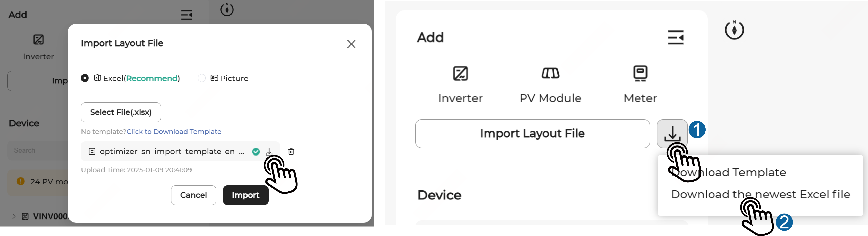Click the device Search input field
The height and width of the screenshot is (236, 868).
click(37, 150)
